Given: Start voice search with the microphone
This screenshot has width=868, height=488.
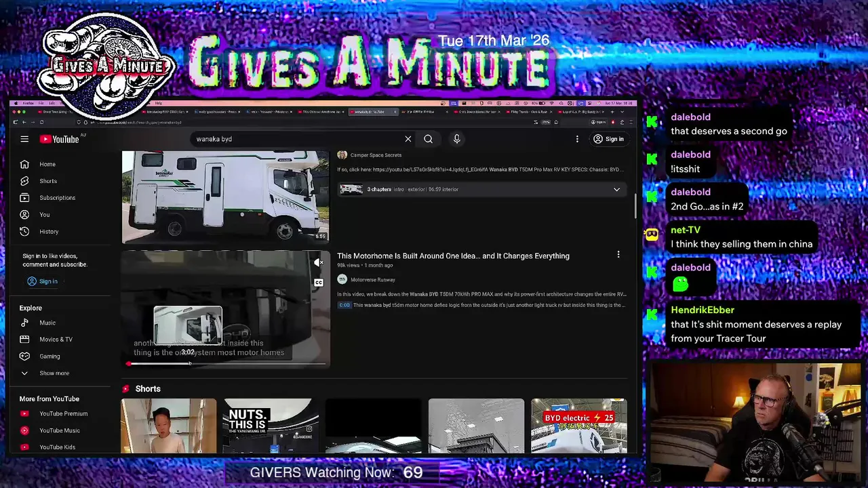Looking at the screenshot, I should (x=456, y=139).
